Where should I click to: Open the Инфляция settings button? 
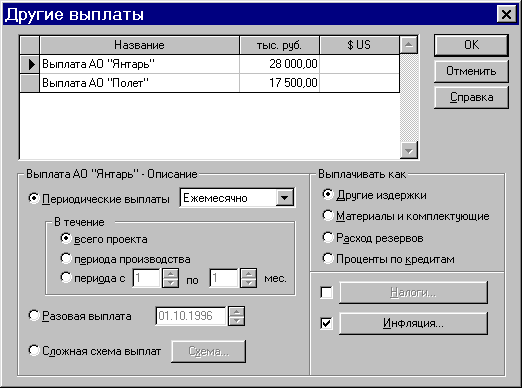413,323
